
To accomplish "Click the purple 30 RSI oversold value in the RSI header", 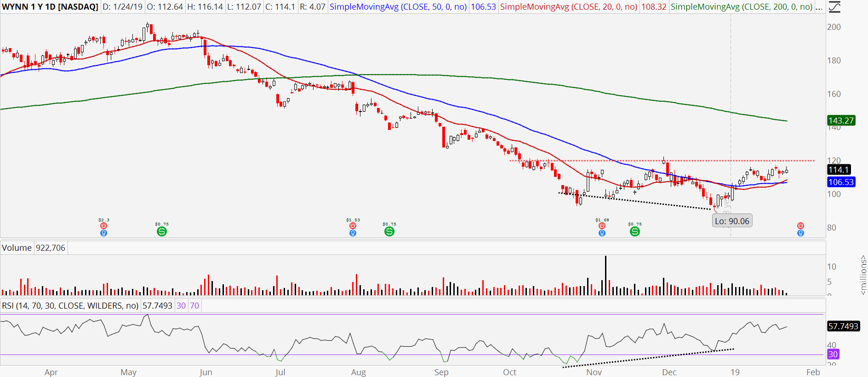I will tap(181, 306).
